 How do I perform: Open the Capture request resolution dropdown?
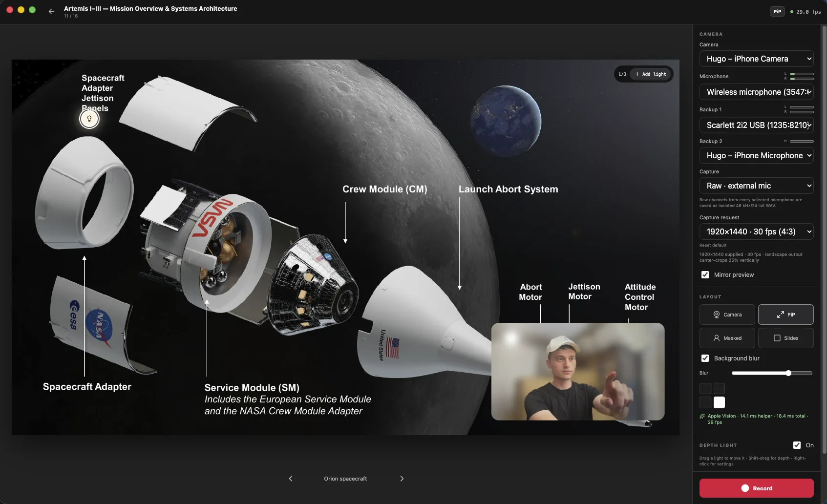point(757,231)
